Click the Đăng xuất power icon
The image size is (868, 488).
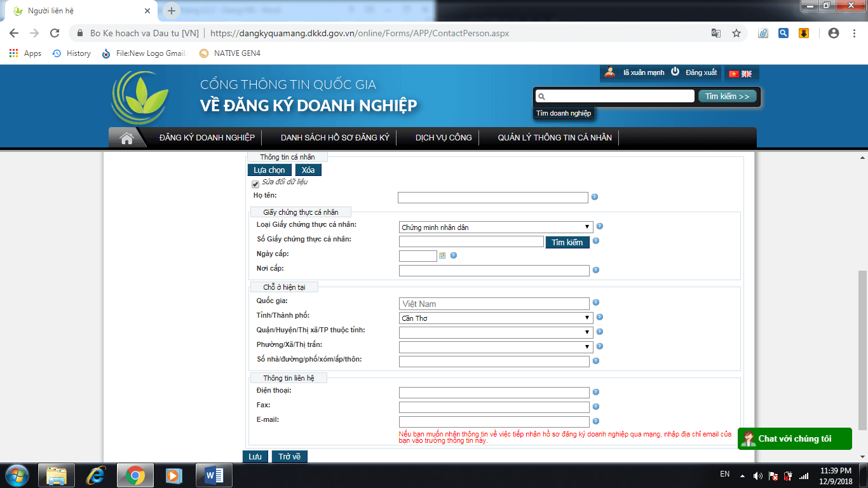675,72
